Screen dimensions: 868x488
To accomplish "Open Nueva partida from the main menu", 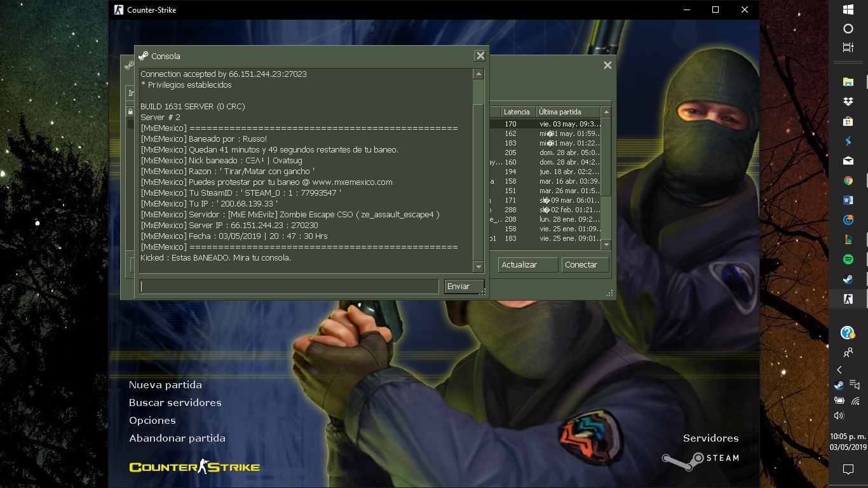I will click(165, 385).
